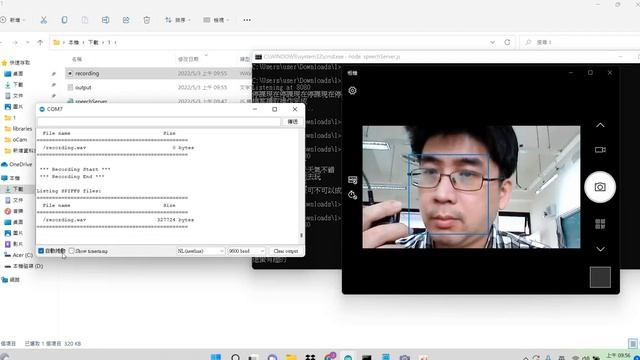
Task: Open the Command Prompt icon on taskbar
Action: [367, 358]
